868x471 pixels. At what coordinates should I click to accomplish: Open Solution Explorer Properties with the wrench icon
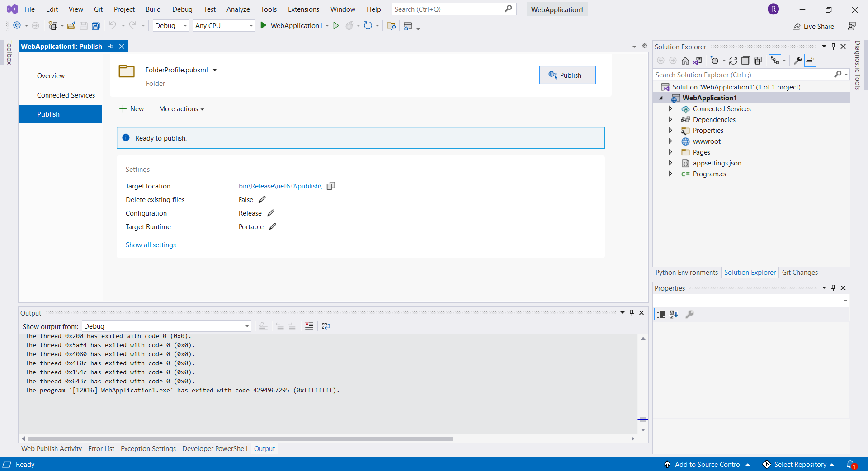point(798,61)
